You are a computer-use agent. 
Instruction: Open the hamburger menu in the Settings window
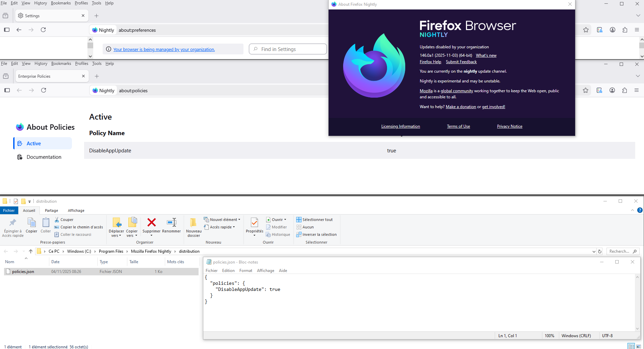coord(637,30)
